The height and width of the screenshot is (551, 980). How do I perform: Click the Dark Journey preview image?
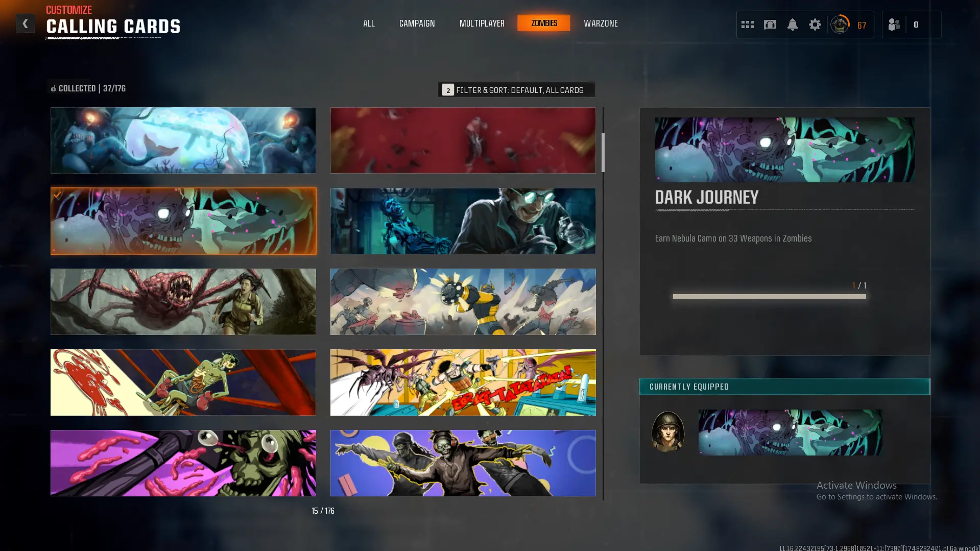[x=784, y=150]
